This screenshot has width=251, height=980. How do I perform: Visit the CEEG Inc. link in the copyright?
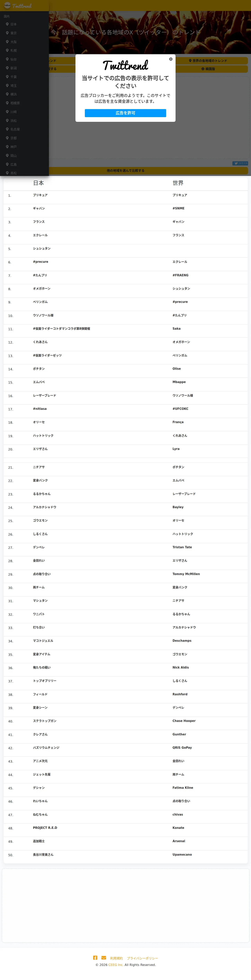(x=116, y=965)
